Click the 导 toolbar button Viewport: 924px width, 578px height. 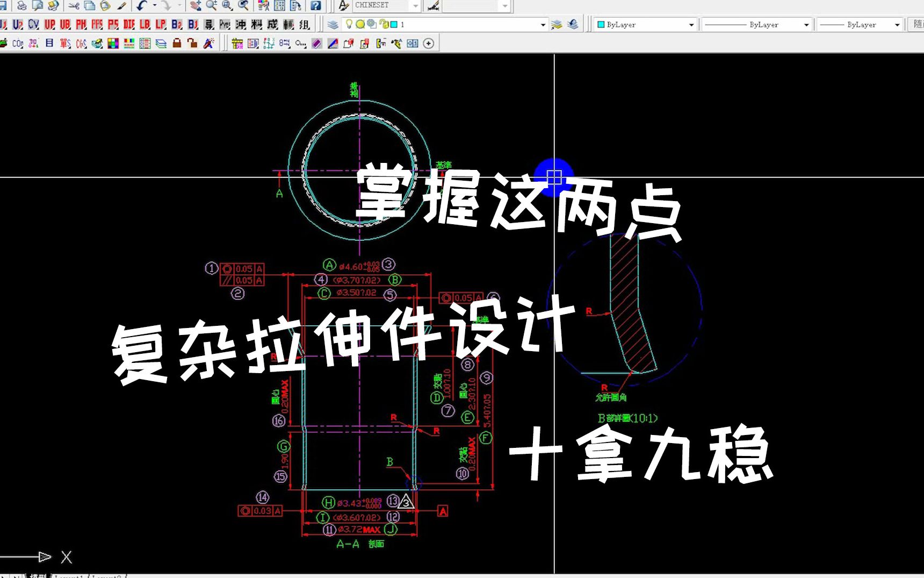click(x=209, y=25)
